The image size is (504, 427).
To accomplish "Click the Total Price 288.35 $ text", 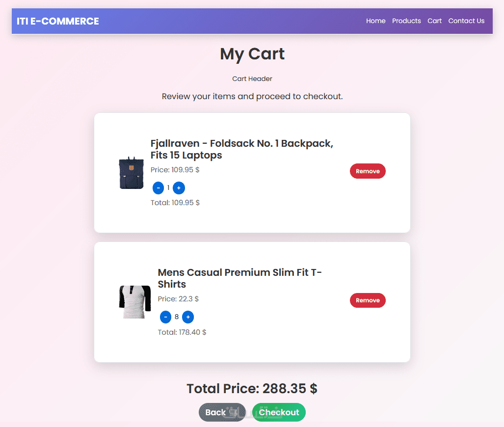I will coord(252,389).
